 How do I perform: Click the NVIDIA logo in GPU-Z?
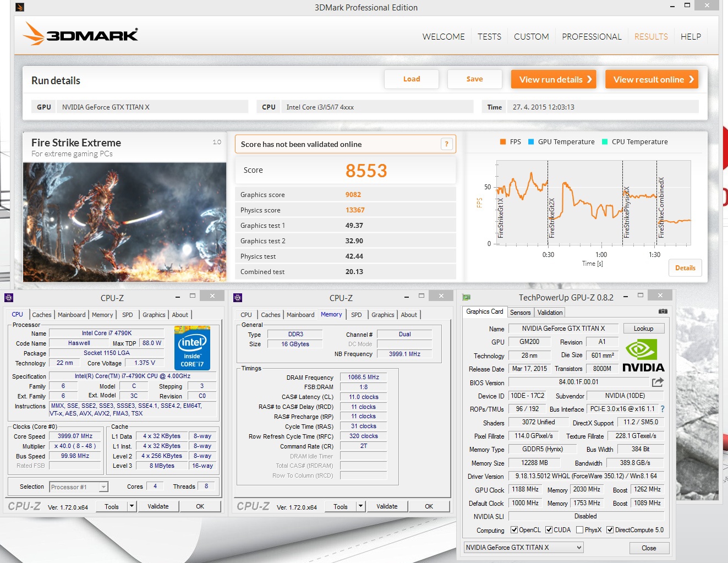point(643,356)
